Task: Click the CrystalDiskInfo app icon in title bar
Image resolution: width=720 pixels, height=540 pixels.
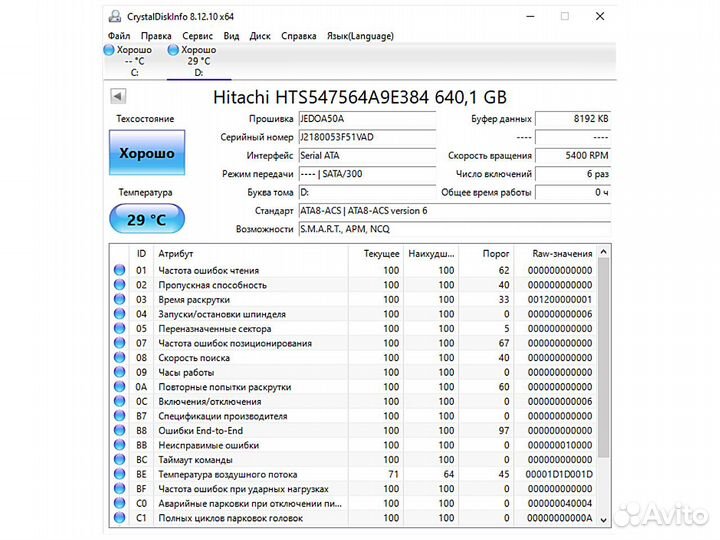Action: click(115, 17)
